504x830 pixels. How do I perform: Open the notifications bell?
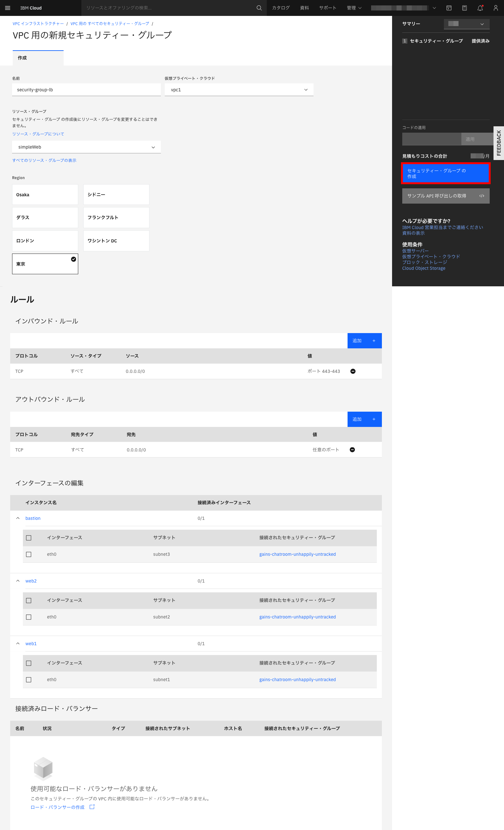480,8
